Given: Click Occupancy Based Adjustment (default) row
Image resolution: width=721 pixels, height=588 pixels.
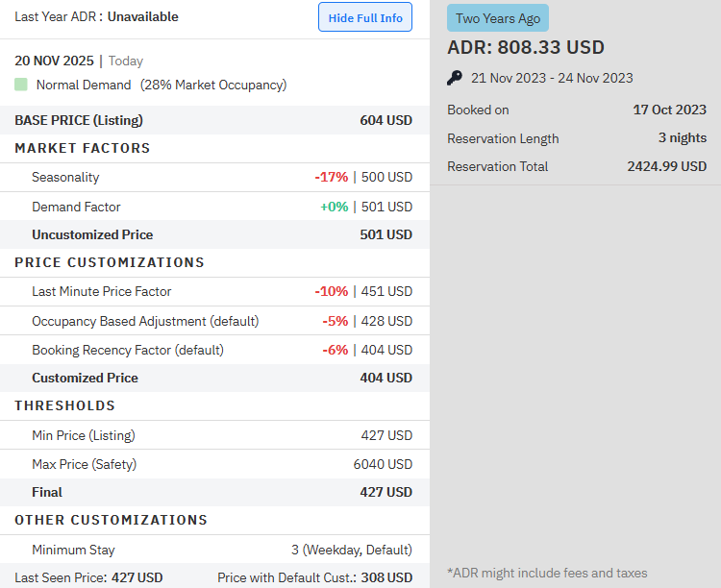Looking at the screenshot, I should (x=213, y=321).
